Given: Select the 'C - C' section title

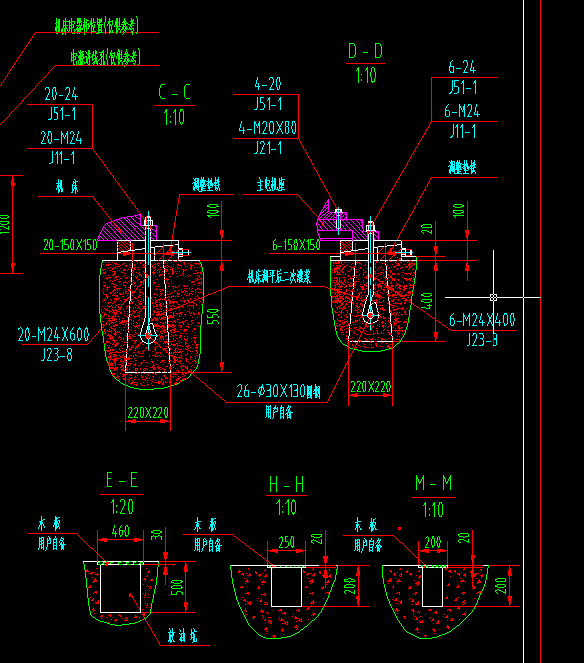Looking at the screenshot, I should 174,92.
